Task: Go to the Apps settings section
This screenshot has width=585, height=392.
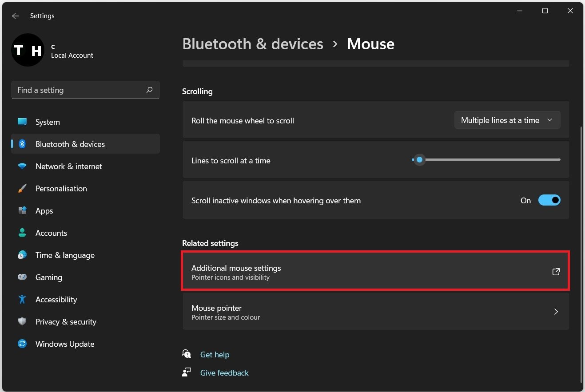Action: (x=44, y=211)
